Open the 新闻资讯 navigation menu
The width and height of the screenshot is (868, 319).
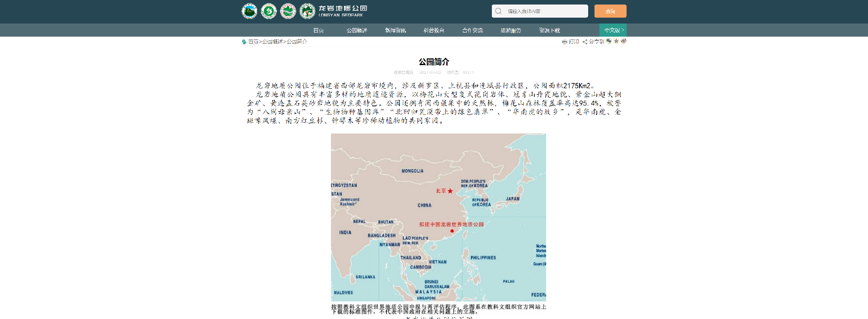pos(396,30)
